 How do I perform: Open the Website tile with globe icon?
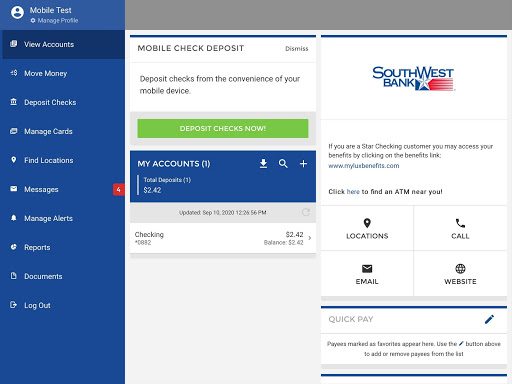[x=460, y=274]
